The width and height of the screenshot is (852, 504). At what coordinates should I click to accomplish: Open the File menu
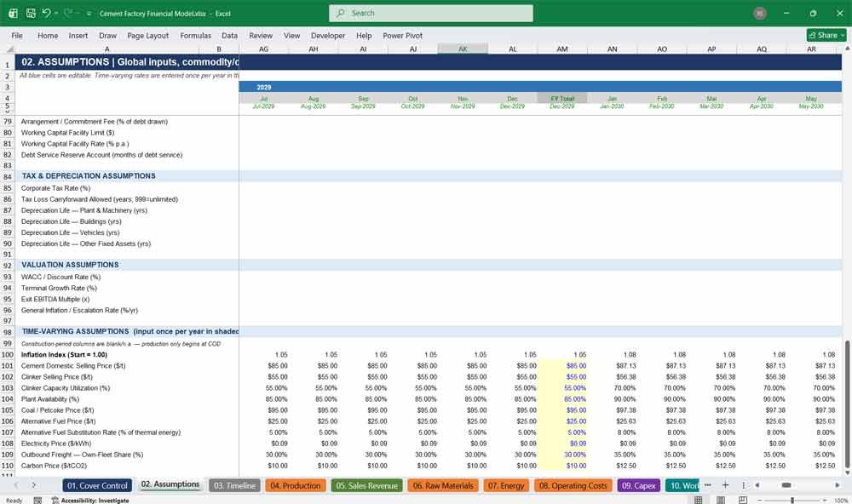pyautogui.click(x=17, y=35)
